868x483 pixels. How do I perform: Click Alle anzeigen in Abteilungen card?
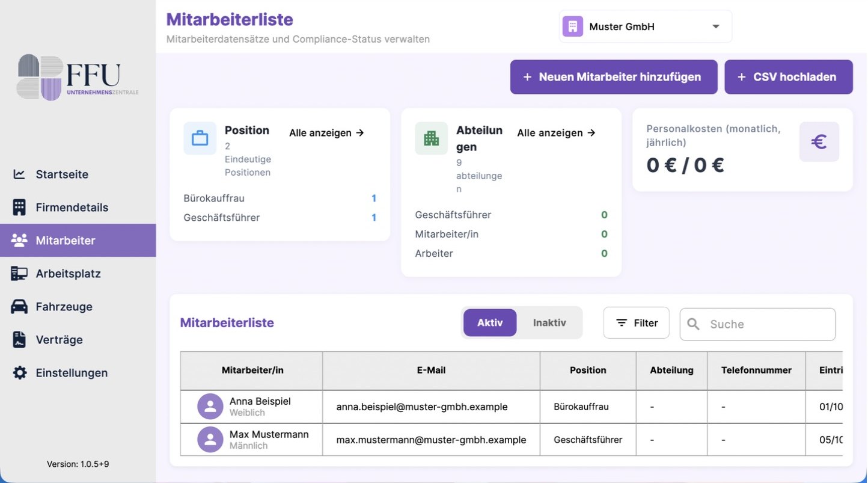click(x=556, y=133)
